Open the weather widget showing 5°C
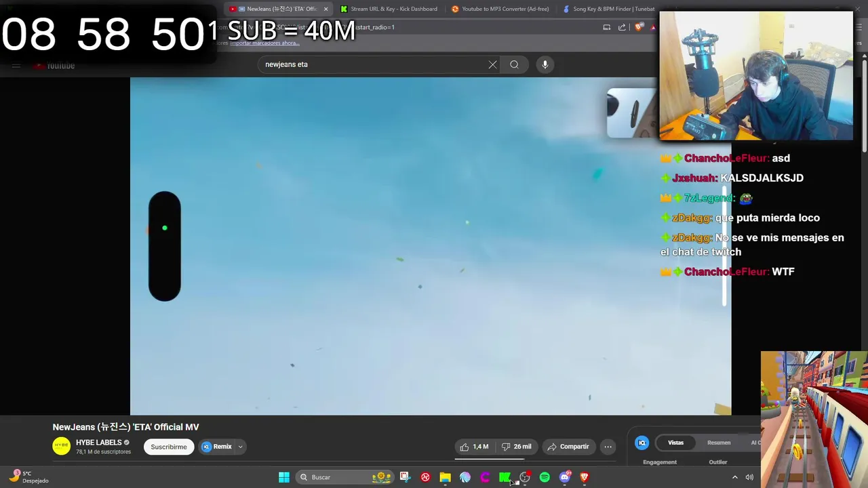 30,477
